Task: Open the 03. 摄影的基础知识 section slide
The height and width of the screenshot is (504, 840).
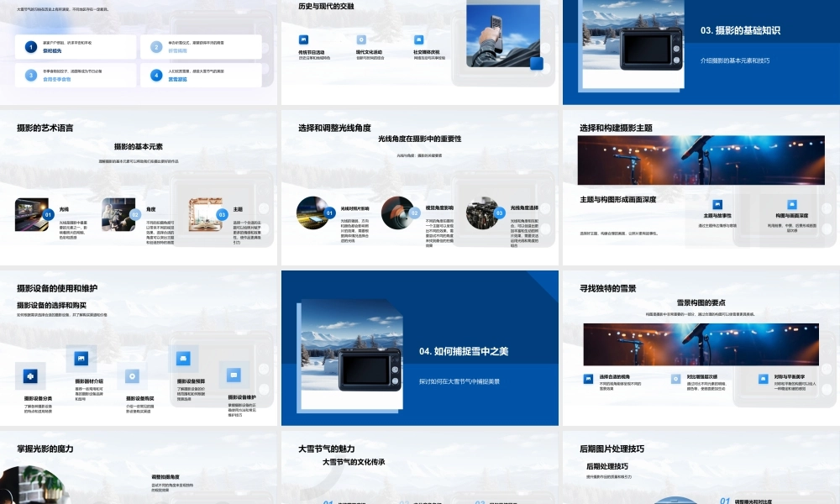Action: click(701, 52)
